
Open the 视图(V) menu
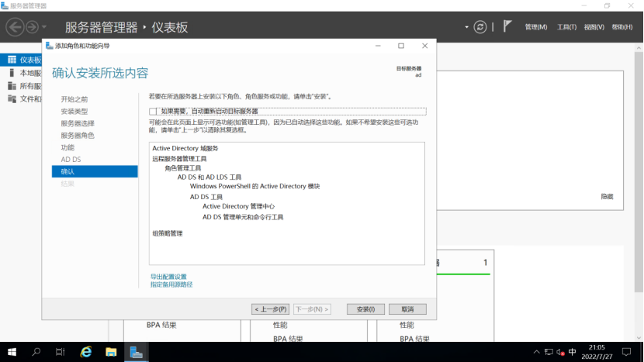pyautogui.click(x=594, y=27)
